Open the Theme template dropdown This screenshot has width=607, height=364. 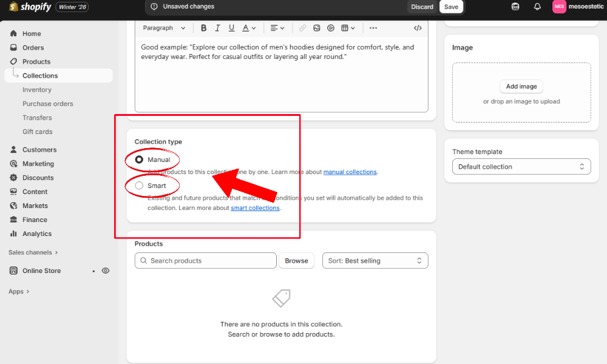point(521,167)
